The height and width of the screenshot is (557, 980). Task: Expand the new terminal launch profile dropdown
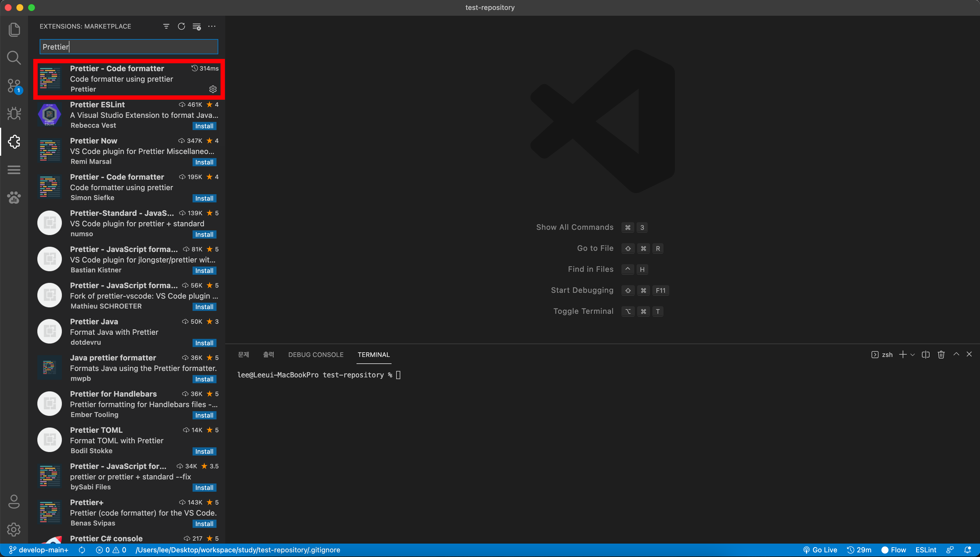913,355
